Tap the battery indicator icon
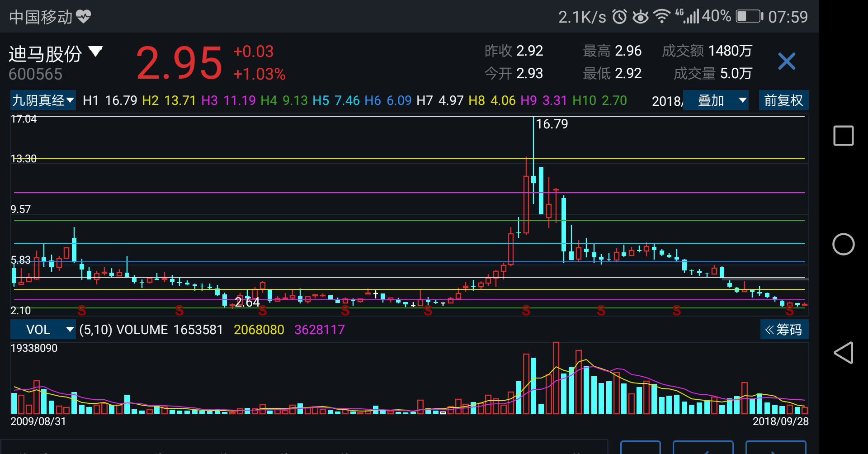 [x=749, y=17]
